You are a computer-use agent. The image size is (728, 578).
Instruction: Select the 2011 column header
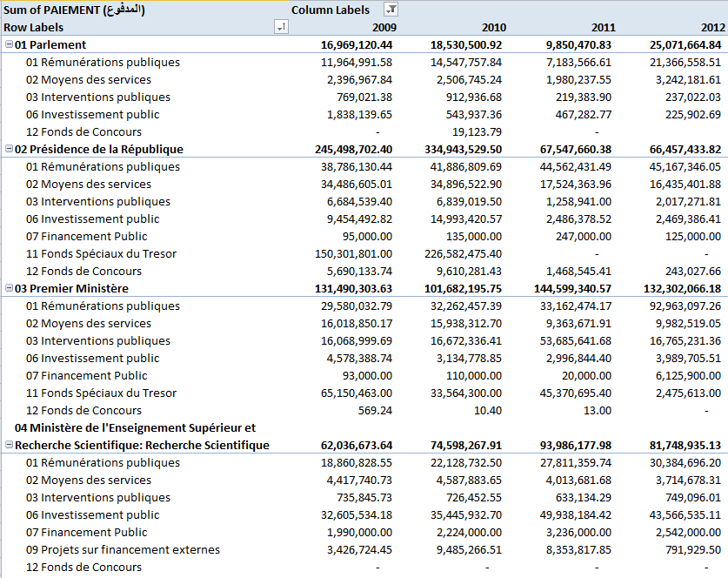click(x=604, y=27)
